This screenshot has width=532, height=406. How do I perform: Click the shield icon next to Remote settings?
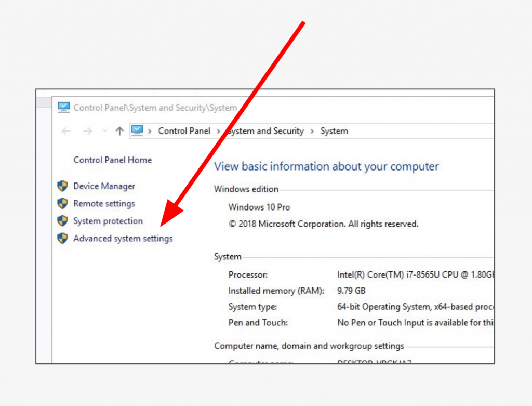click(62, 203)
